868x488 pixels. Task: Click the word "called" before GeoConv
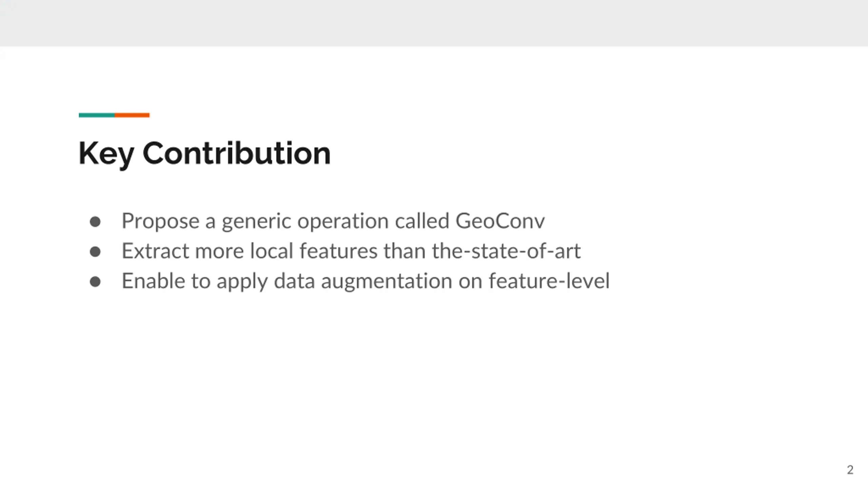pyautogui.click(x=422, y=221)
